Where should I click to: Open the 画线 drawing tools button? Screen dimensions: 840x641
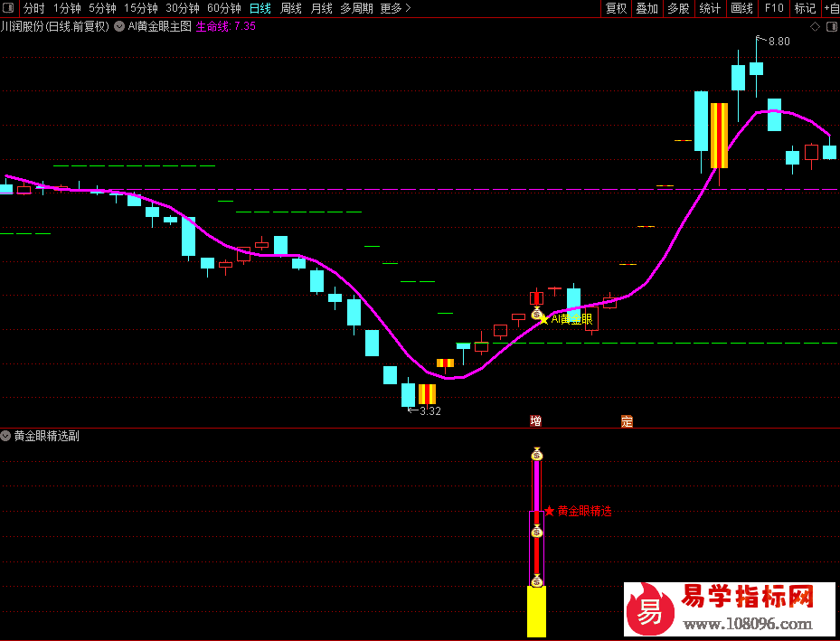(x=741, y=8)
